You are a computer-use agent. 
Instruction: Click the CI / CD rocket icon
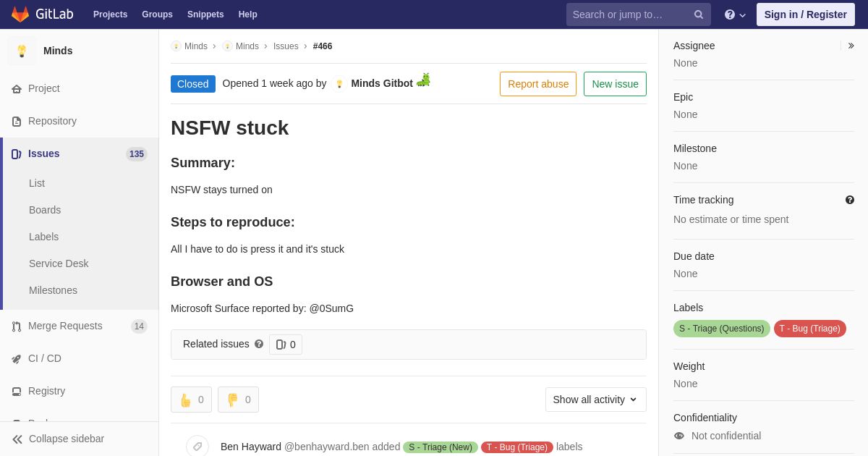tap(17, 359)
